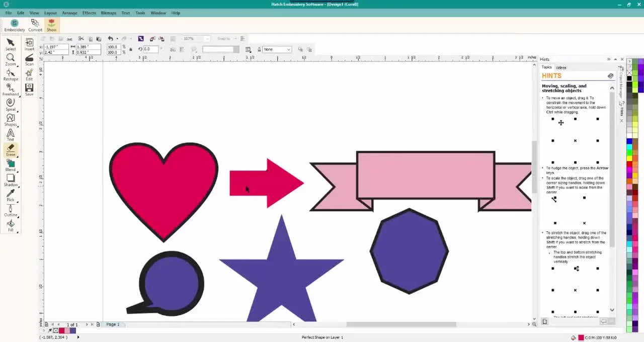The width and height of the screenshot is (644, 342).
Task: Open the Outline tool
Action: point(11,211)
